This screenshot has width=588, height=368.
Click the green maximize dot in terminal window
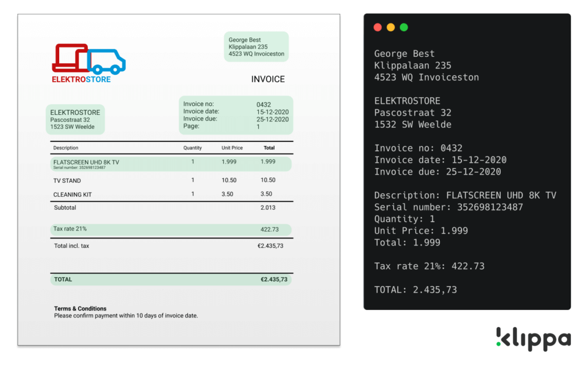(404, 28)
